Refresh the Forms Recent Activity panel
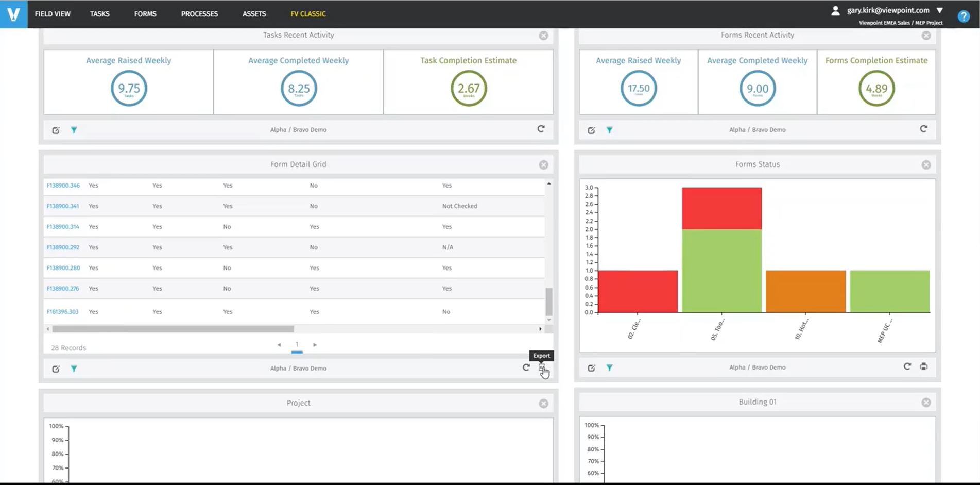Image resolution: width=980 pixels, height=485 pixels. click(924, 129)
